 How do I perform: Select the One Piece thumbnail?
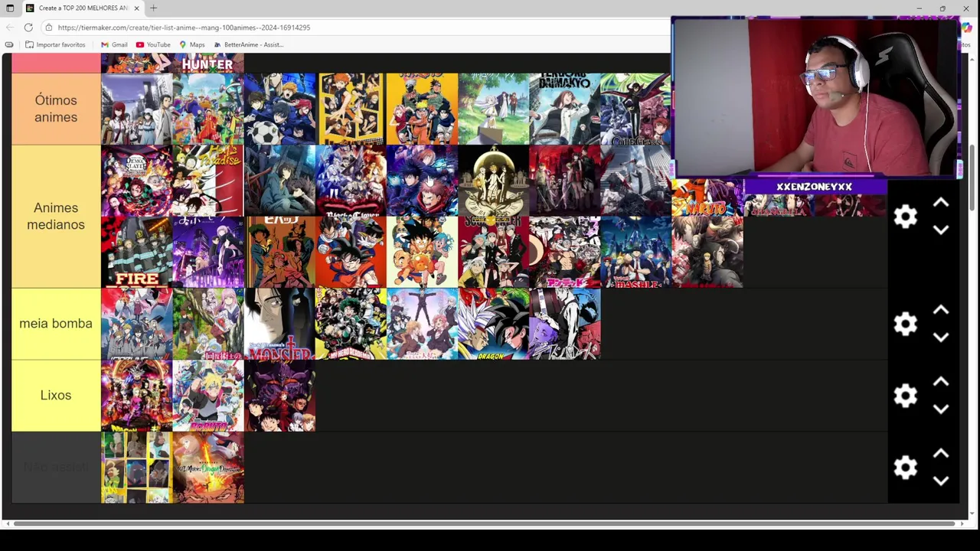pos(208,109)
